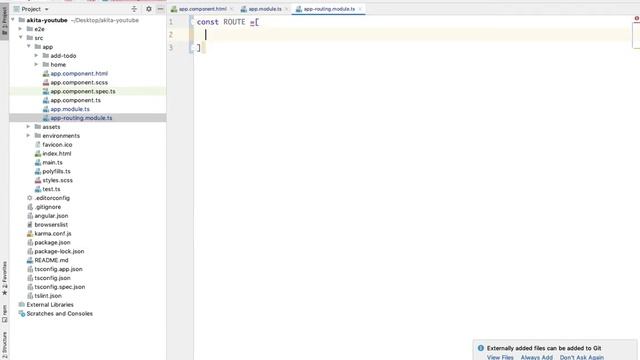This screenshot has height=360, width=640.
Task: Click the test.ts file icon
Action: click(38, 189)
